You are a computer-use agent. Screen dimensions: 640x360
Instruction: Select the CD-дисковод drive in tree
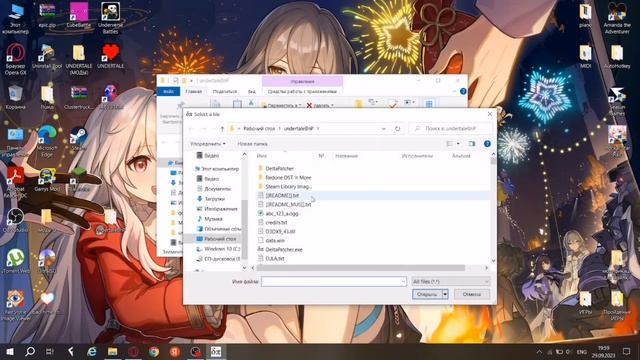(218, 259)
